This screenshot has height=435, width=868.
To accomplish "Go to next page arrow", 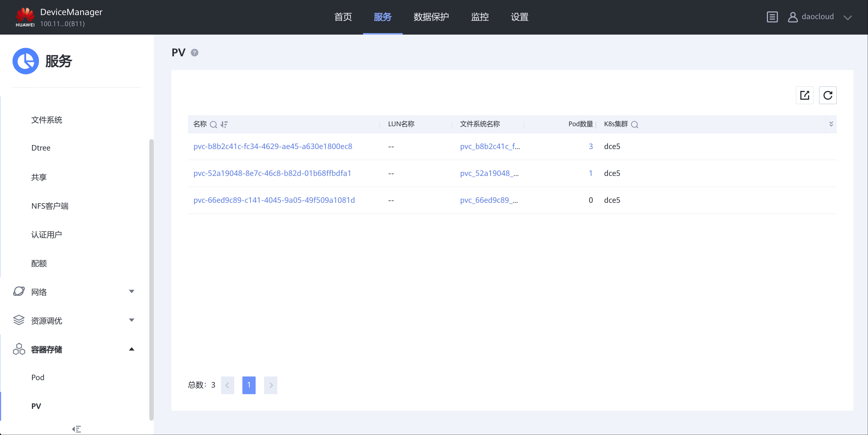I will pos(271,385).
